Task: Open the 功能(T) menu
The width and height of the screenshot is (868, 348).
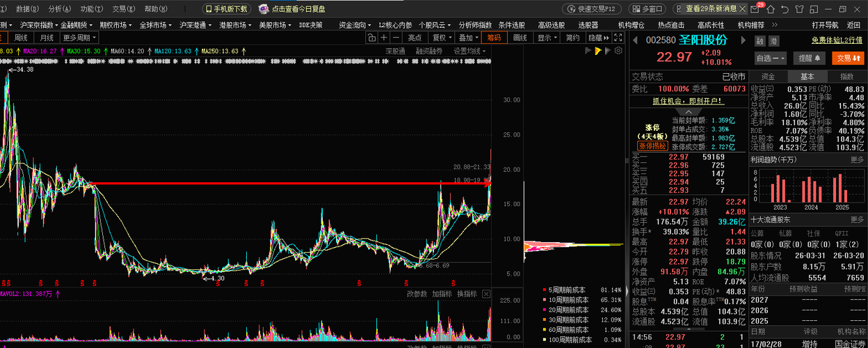Action: coord(92,9)
